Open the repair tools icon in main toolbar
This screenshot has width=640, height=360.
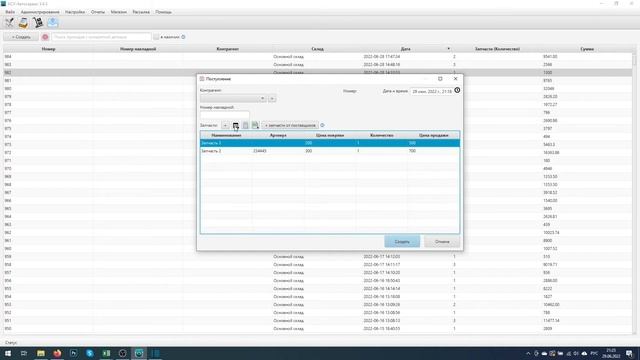pyautogui.click(x=9, y=23)
